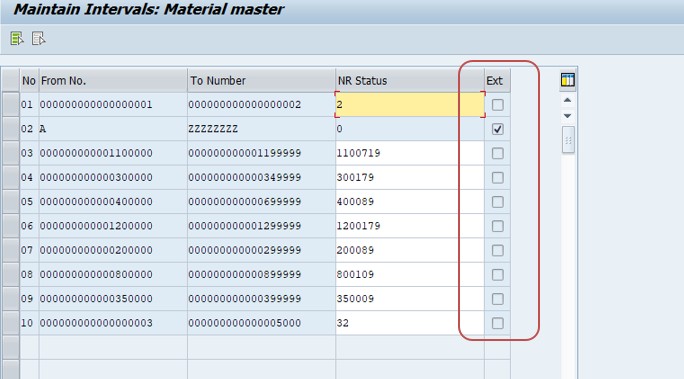Open the table column settings icon
Viewport: 684px width, 379px height.
point(568,80)
